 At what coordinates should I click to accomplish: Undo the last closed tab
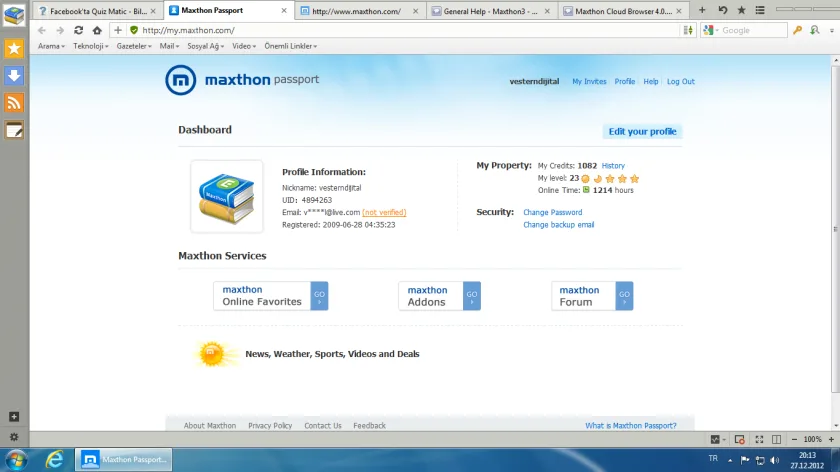pos(723,10)
